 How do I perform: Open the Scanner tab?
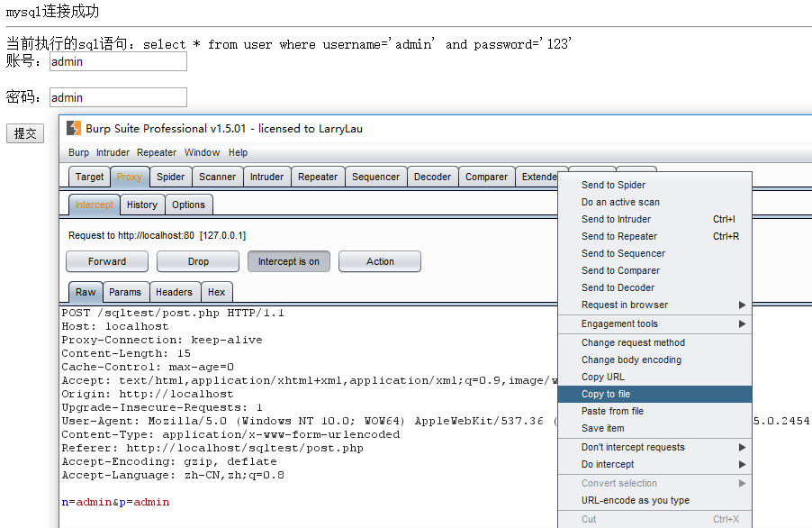(x=218, y=177)
